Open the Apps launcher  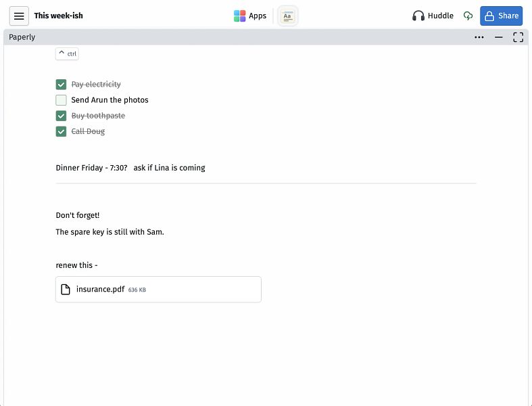(x=250, y=16)
